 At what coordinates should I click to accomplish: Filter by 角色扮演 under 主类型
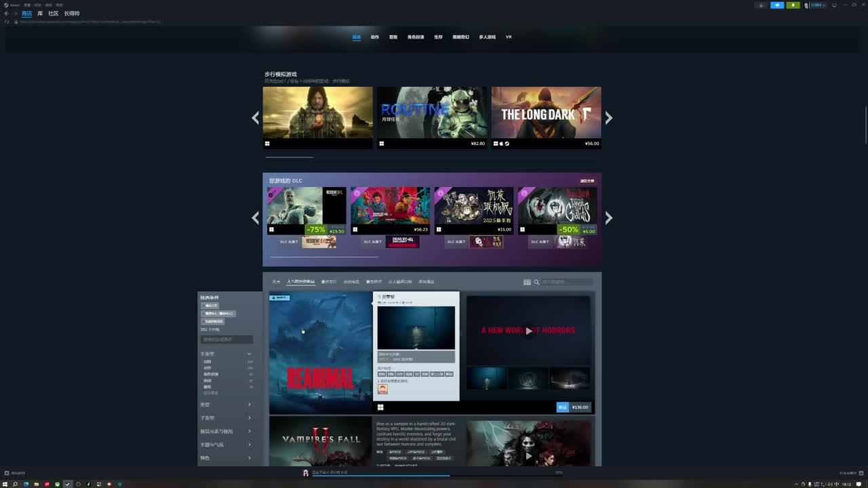pos(211,374)
